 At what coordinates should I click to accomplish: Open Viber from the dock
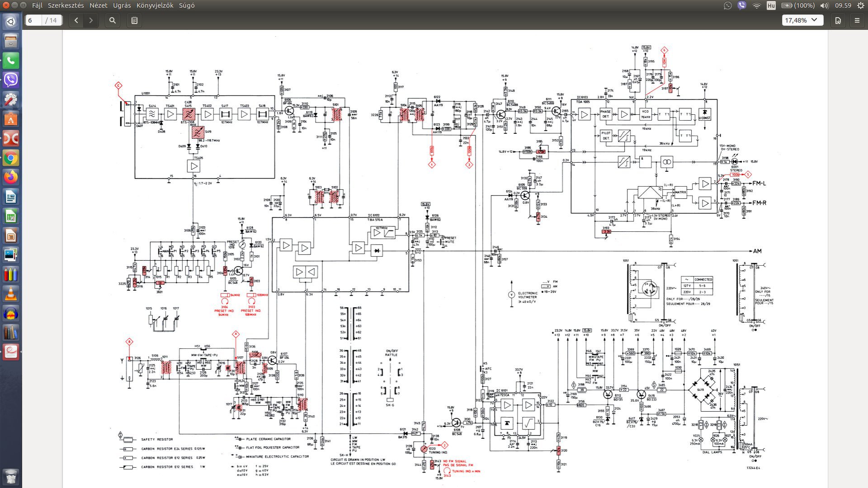(11, 80)
